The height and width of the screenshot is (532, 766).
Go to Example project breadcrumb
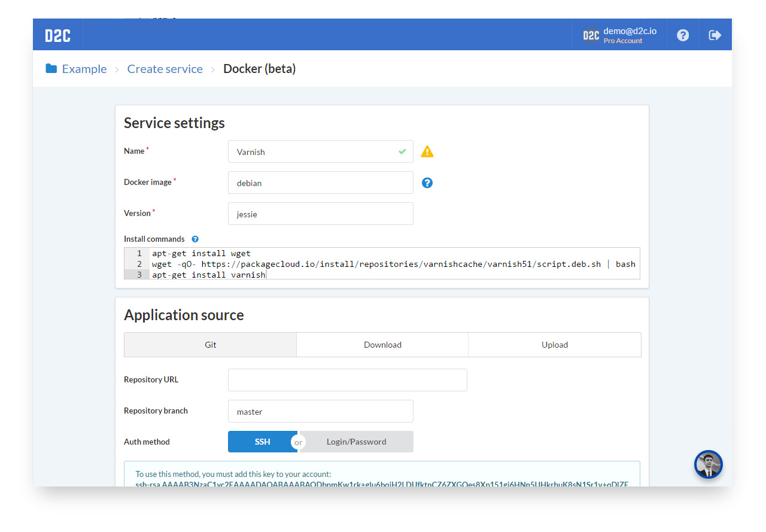coord(84,69)
